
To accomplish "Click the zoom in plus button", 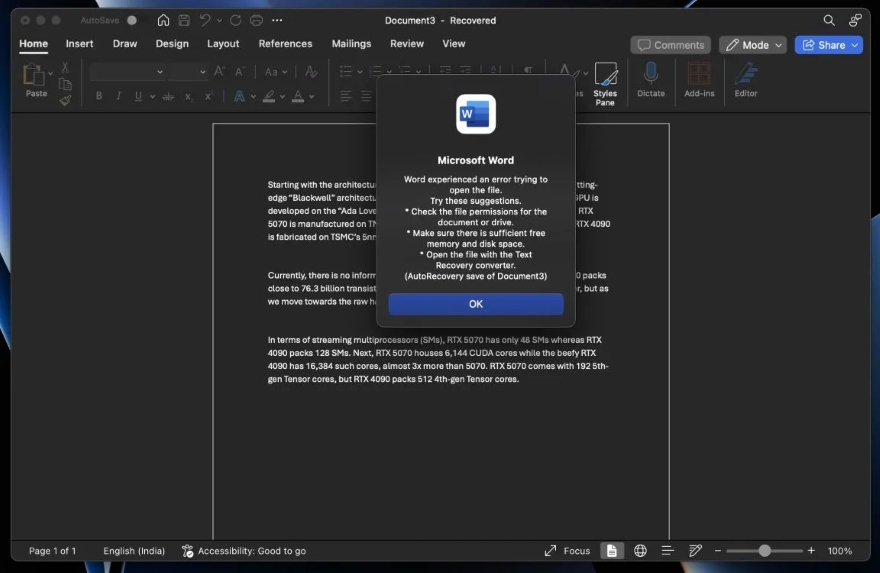I will coord(811,551).
